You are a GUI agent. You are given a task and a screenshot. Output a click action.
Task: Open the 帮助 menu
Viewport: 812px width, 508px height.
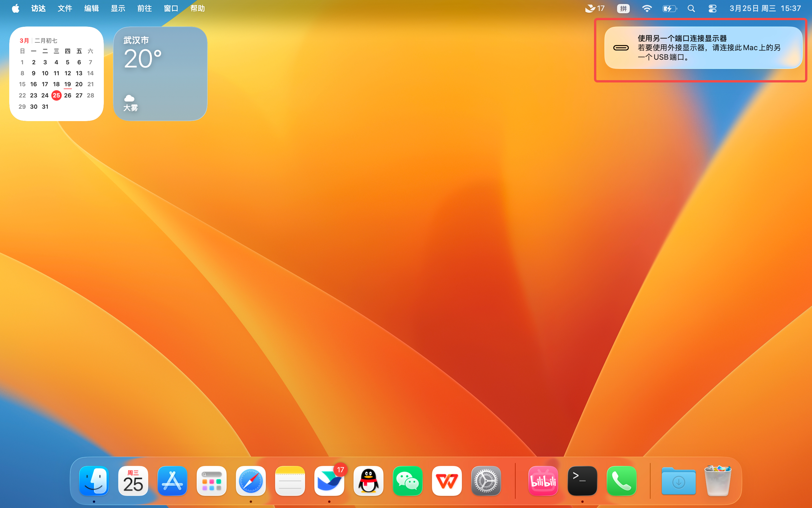click(197, 8)
